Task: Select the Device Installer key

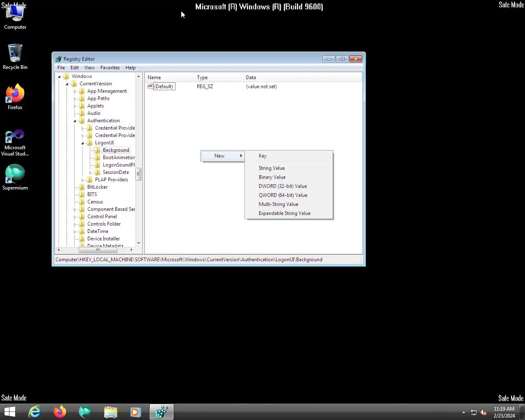Action: coord(103,239)
